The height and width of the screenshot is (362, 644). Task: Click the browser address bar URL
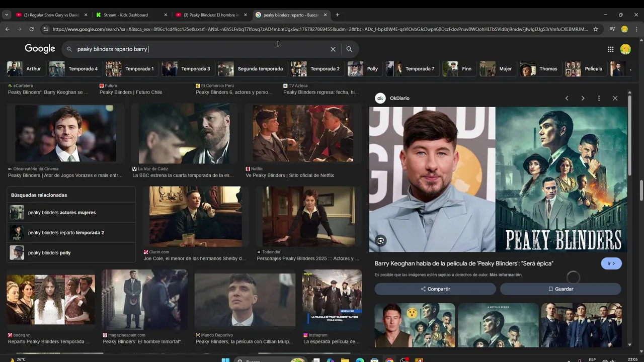tap(320, 29)
